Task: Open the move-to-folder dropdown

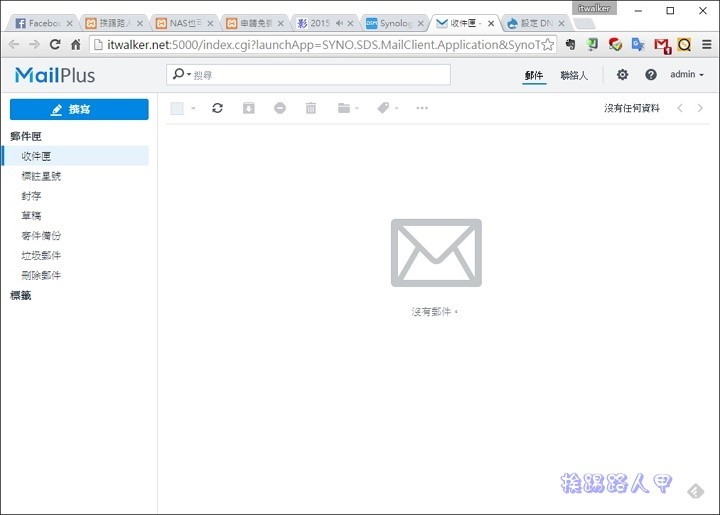Action: coord(348,108)
